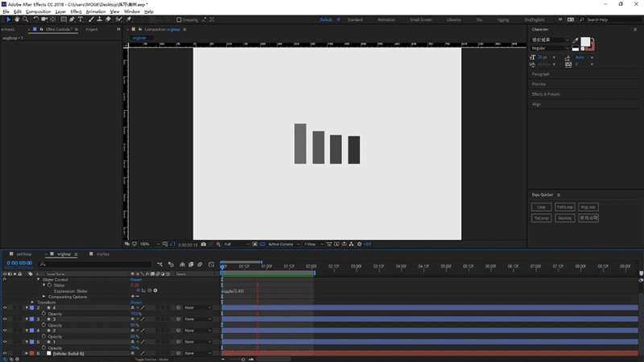644x362 pixels.
Task: Hide layer 4 named 2 with eye toggle
Action: (5, 331)
